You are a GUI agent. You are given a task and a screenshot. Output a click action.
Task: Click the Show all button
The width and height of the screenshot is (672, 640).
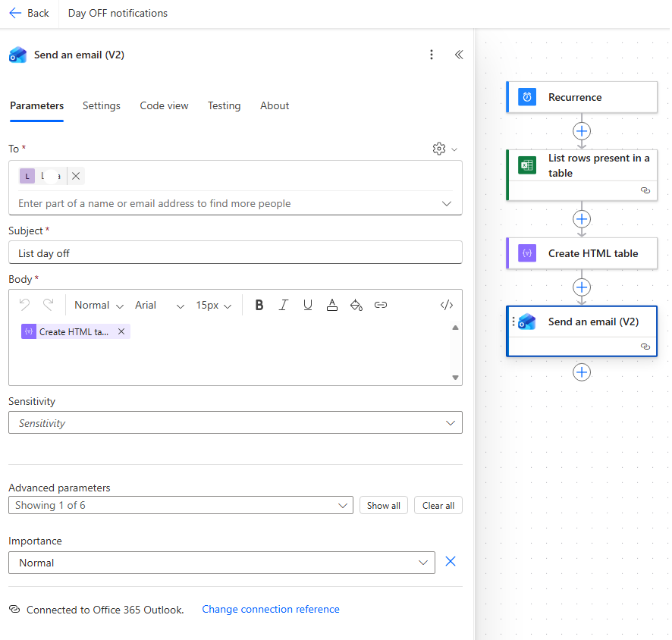click(384, 506)
